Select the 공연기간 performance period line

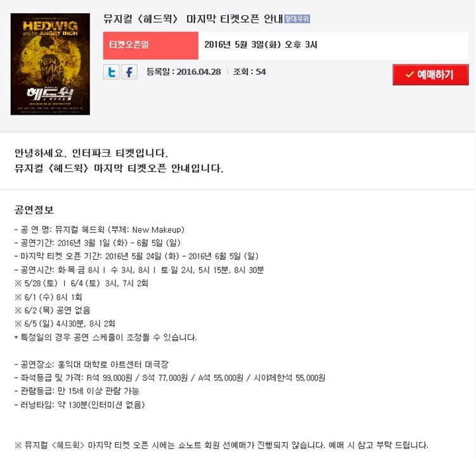98,243
